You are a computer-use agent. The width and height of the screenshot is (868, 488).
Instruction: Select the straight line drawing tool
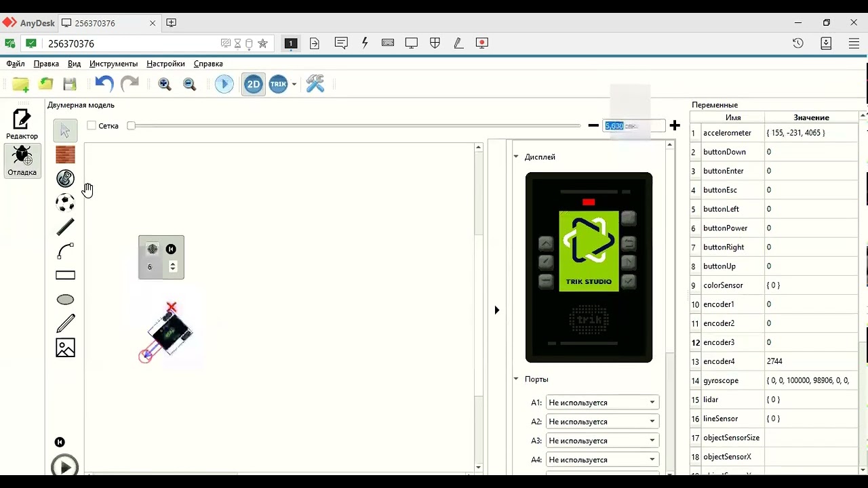tap(65, 227)
